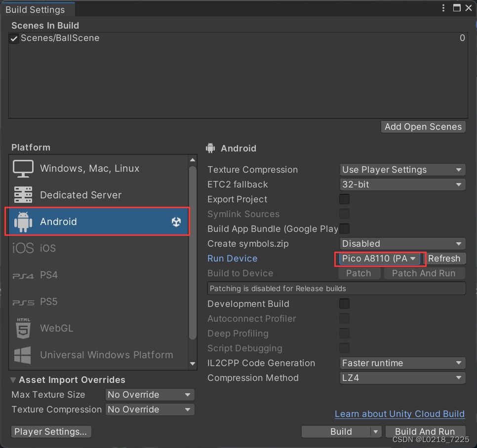Collapse the Asset Import Overrides section

coord(12,380)
